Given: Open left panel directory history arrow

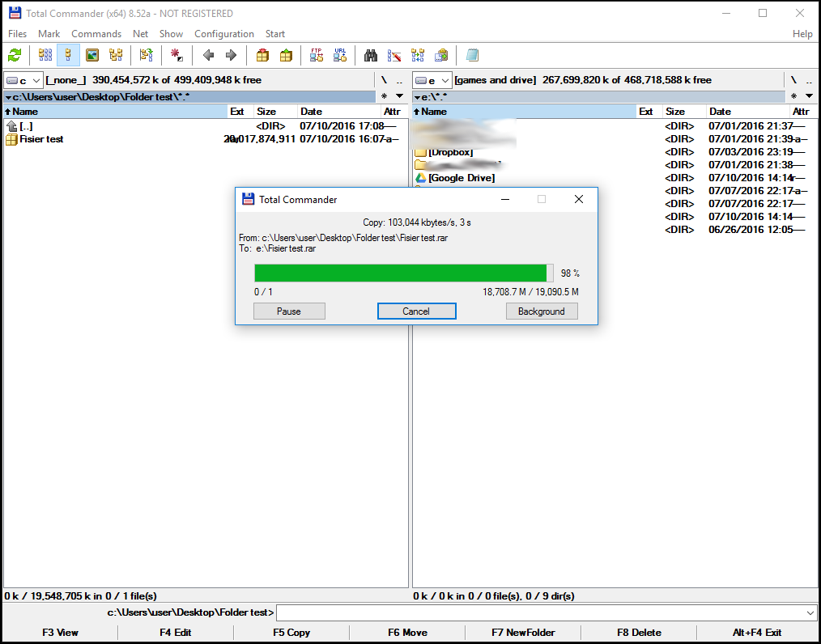Looking at the screenshot, I should (399, 96).
